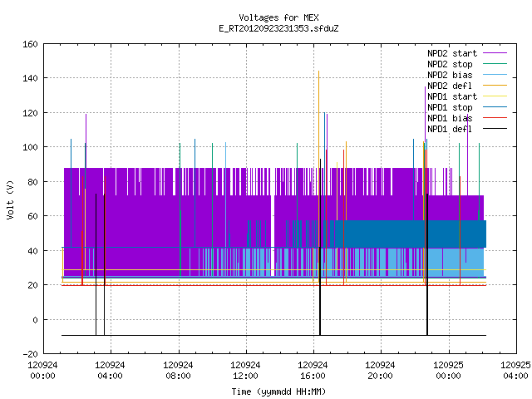Click the 120924 08:00 x-axis tick label
Screen dimensions: 532x399
point(178,371)
